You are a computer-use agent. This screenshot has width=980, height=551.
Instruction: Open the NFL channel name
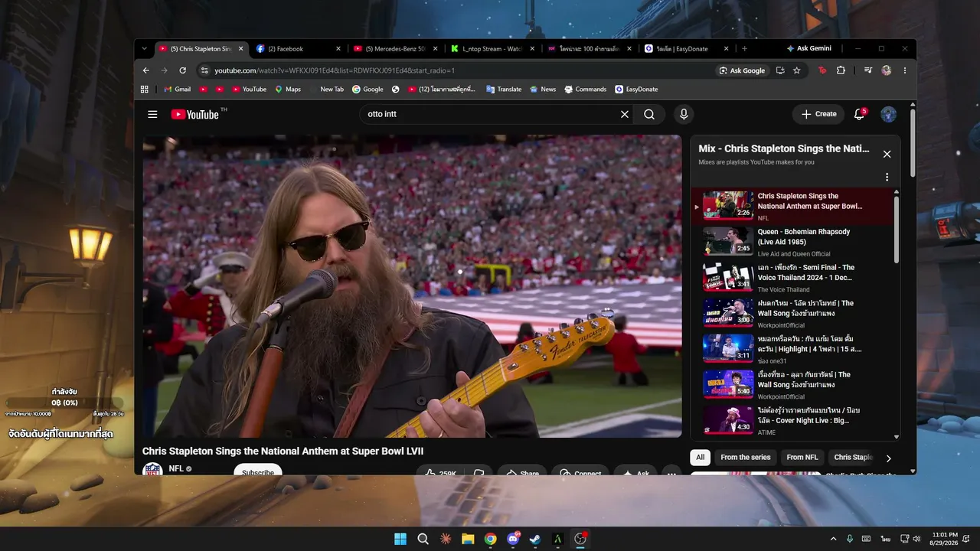[176, 468]
